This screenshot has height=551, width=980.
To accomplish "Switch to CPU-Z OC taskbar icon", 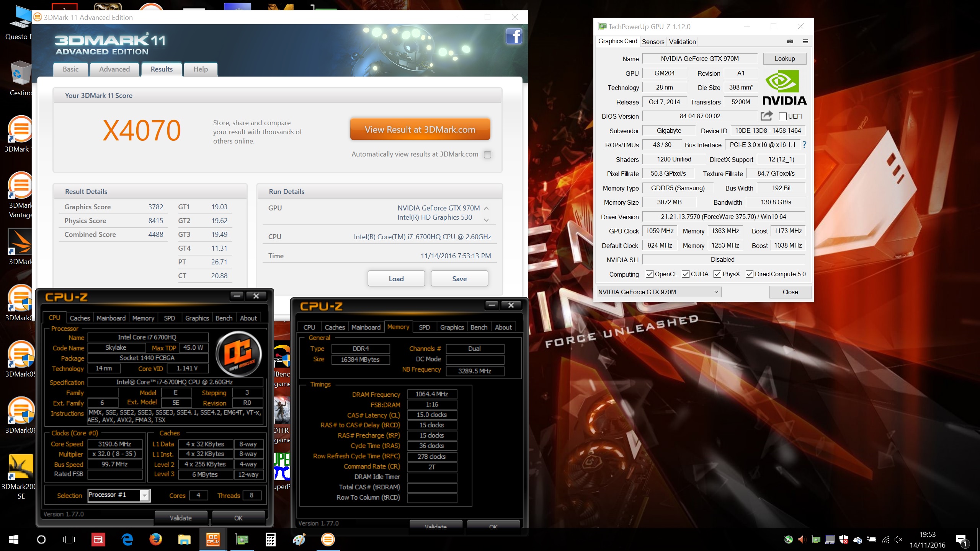I will click(213, 540).
